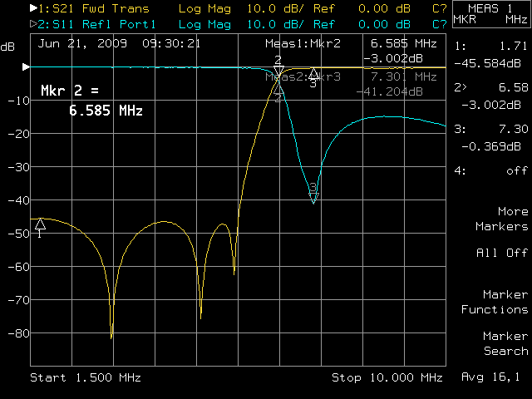Image resolution: width=532 pixels, height=399 pixels.
Task: Click the Stop 10.000 MHz frequency field
Action: [x=387, y=378]
